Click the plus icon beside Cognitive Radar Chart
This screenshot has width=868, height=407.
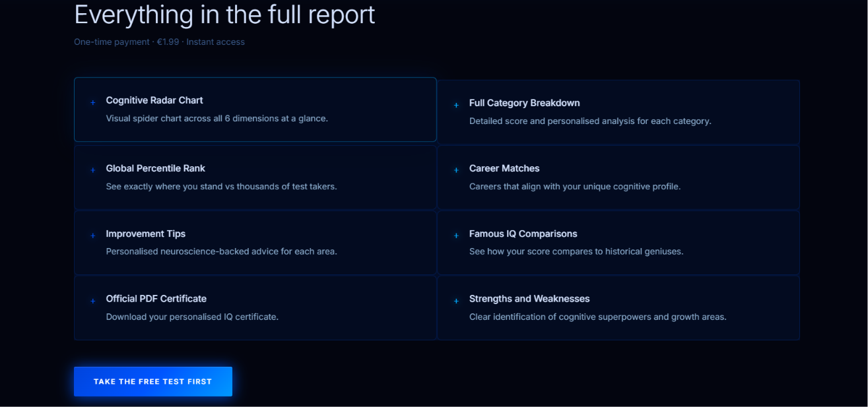[x=92, y=103]
